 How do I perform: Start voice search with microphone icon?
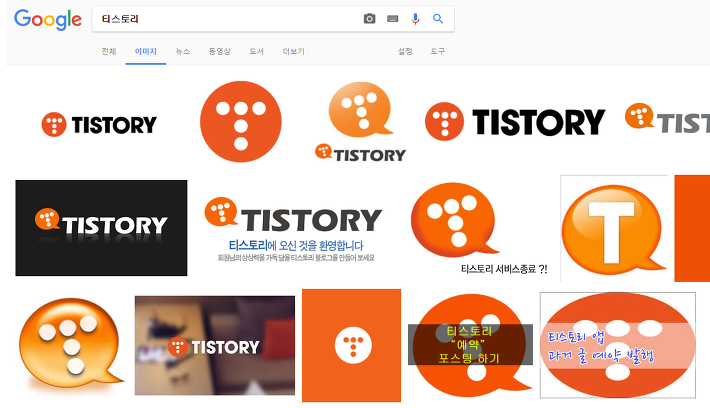click(x=415, y=19)
